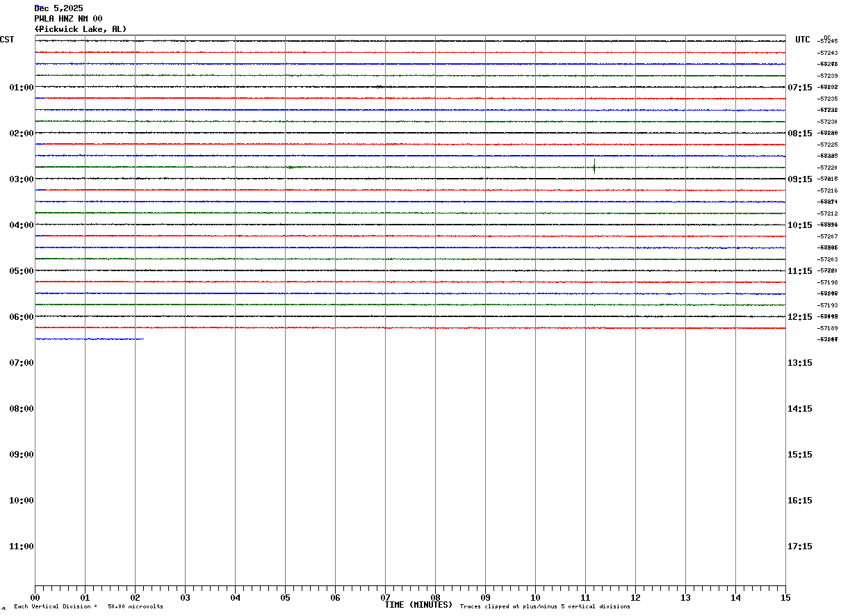This screenshot has width=841, height=616.
Task: Click the DC offset value -57239
Action: (x=827, y=76)
